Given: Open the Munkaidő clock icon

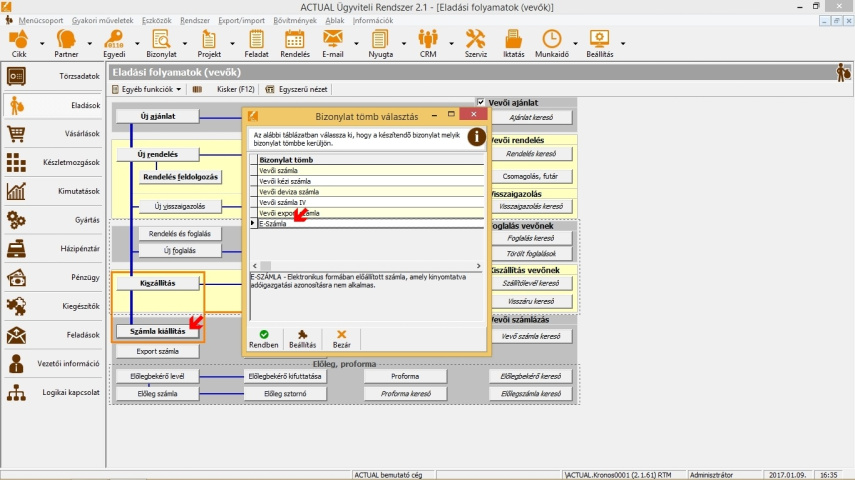Looking at the screenshot, I should coord(551,39).
